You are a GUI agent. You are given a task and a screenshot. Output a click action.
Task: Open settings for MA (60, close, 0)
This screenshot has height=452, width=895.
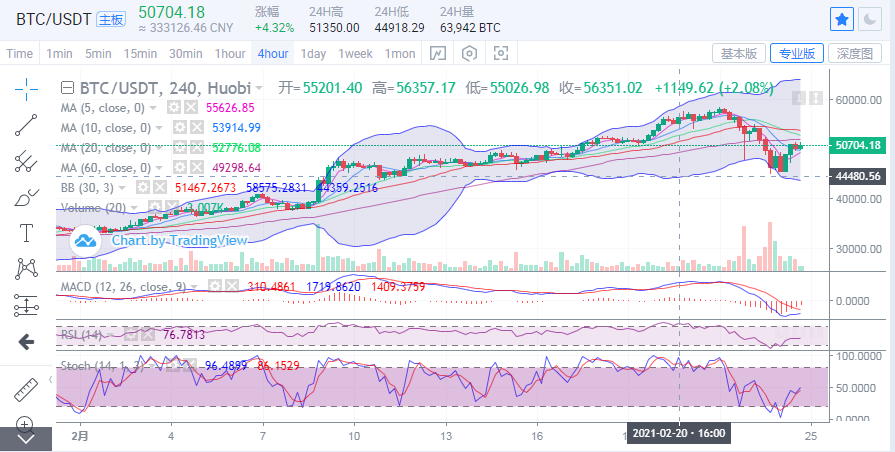pos(180,168)
